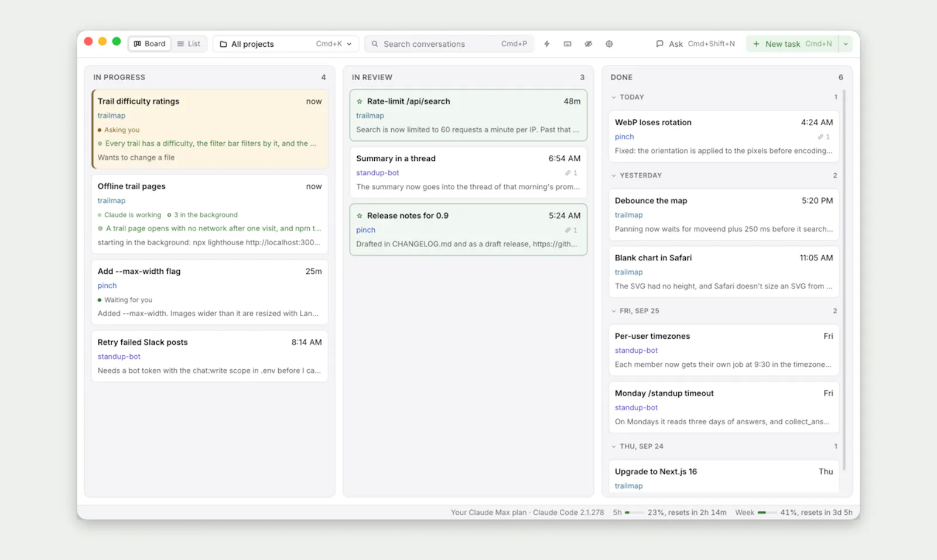The width and height of the screenshot is (937, 560).
Task: Open the keyboard shortcuts icon
Action: (x=567, y=44)
